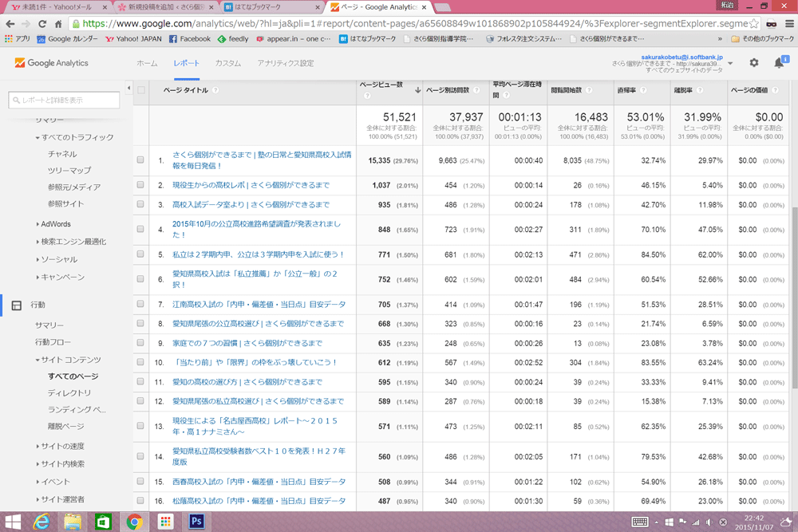The height and width of the screenshot is (532, 798).
Task: Click the Google Analytics logo
Action: [x=51, y=63]
